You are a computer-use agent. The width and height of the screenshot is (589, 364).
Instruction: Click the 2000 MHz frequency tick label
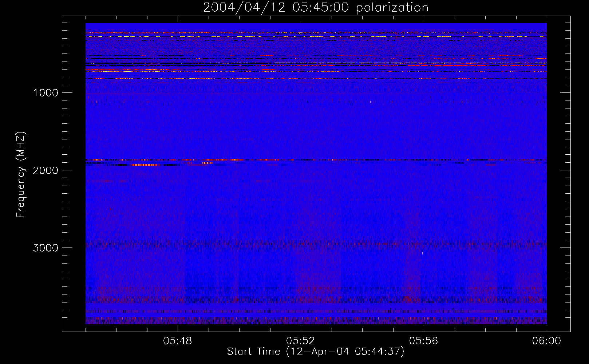(x=46, y=170)
